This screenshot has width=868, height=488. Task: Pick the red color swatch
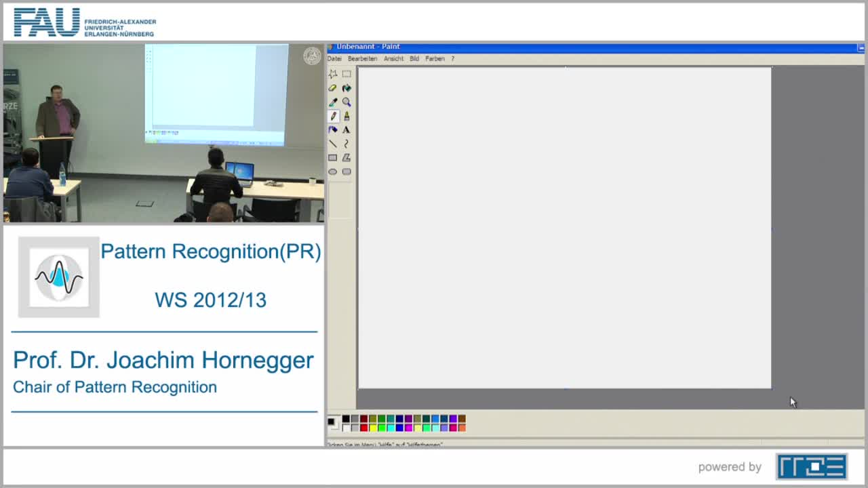coord(363,427)
